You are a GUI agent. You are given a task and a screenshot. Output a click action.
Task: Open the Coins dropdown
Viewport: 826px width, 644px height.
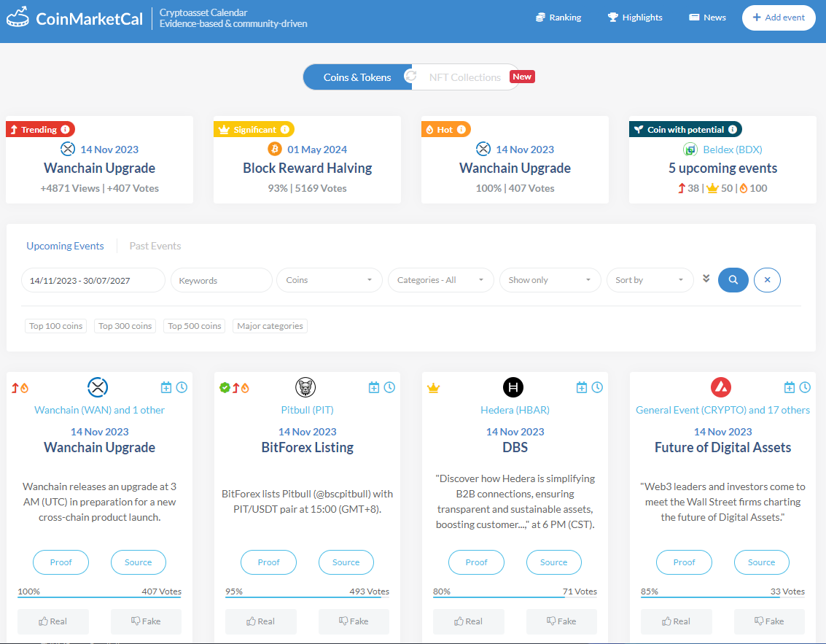(330, 280)
